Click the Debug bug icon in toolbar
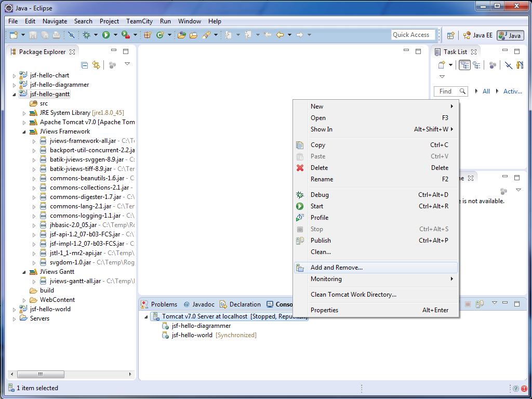The height and width of the screenshot is (399, 532). 87,35
